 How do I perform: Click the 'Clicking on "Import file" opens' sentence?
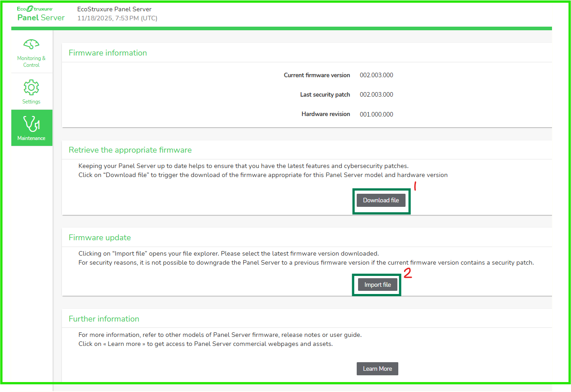click(228, 253)
